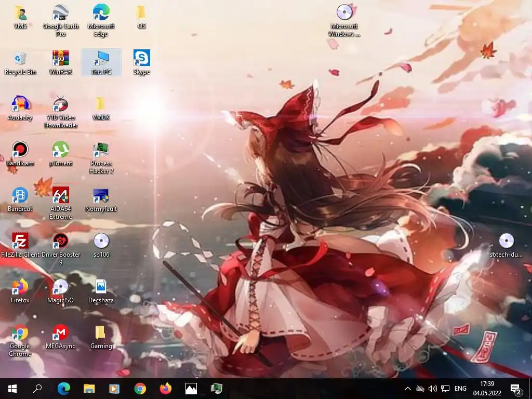Select the Recycle Bin
Viewport: 532px width, 399px height.
coord(20,62)
